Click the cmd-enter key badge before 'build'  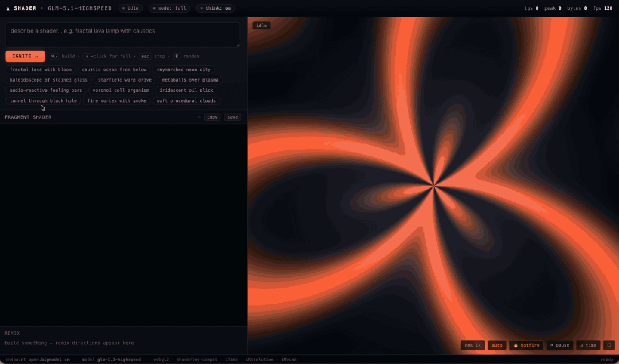pyautogui.click(x=54, y=56)
